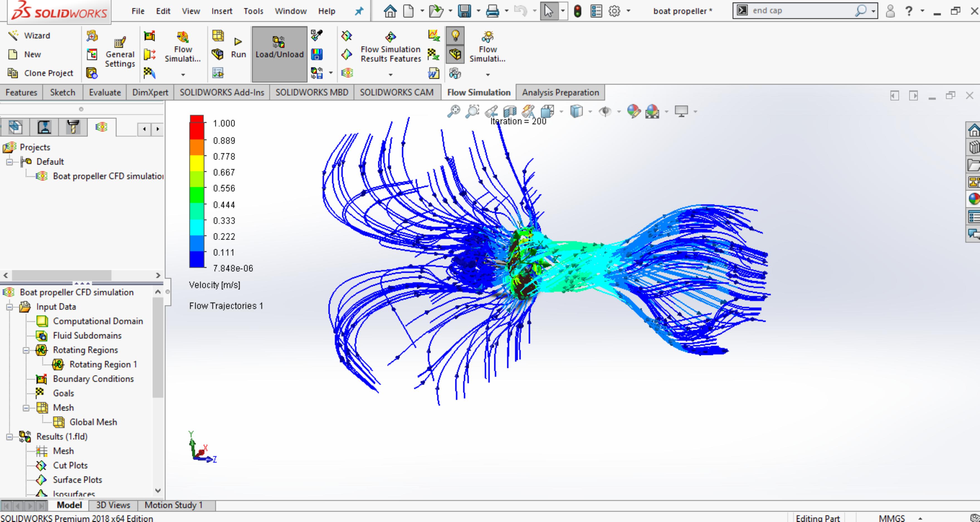Toggle the pin on the menu bar
Viewport: 980px width, 522px height.
(x=359, y=11)
